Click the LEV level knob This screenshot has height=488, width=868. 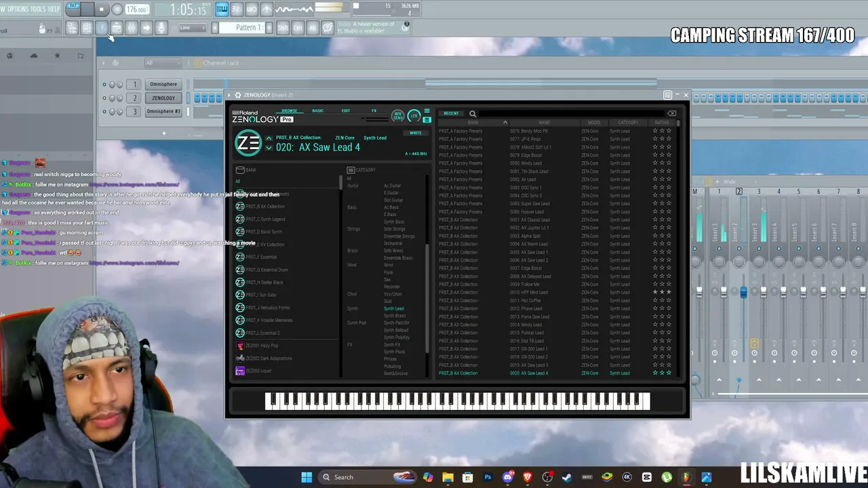pos(414,116)
